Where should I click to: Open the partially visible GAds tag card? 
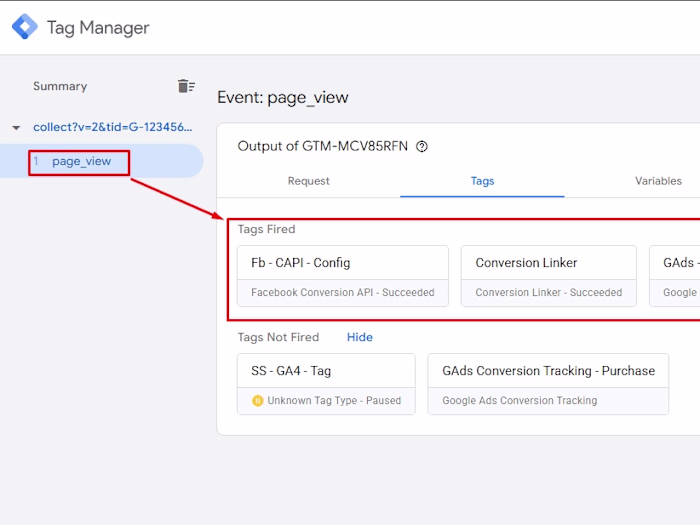click(675, 276)
